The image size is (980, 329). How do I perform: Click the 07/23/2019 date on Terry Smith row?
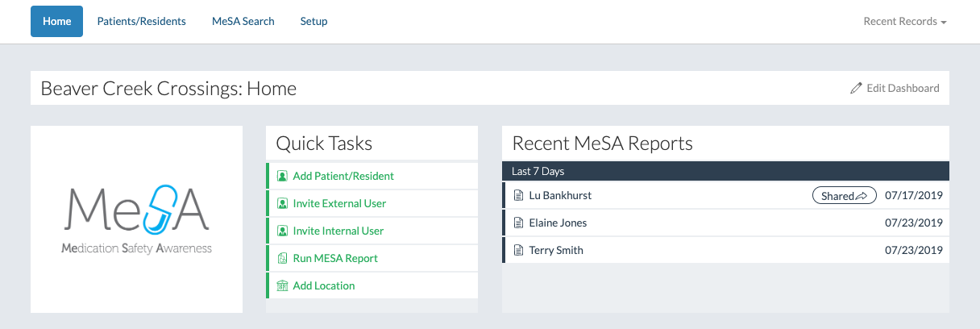[913, 250]
